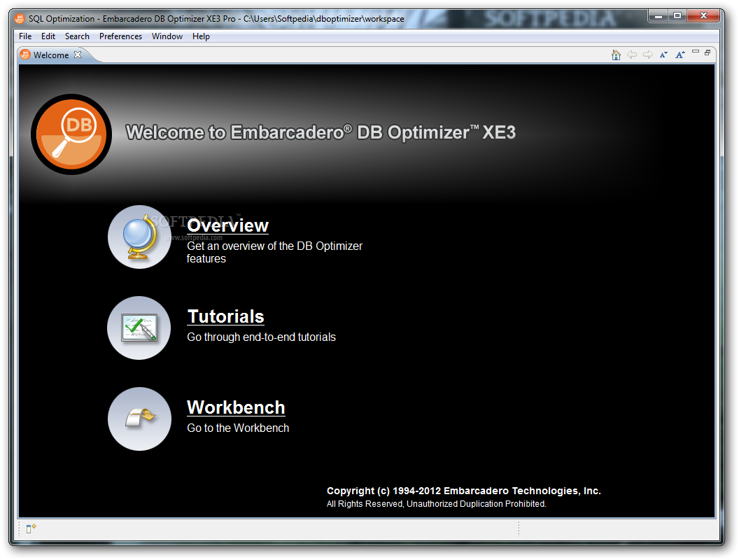Open the Edit menu
Screen dimensions: 739x560
(48, 36)
